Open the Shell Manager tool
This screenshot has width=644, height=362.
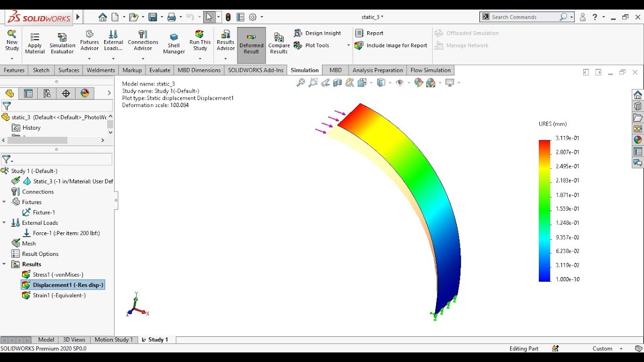point(174,43)
